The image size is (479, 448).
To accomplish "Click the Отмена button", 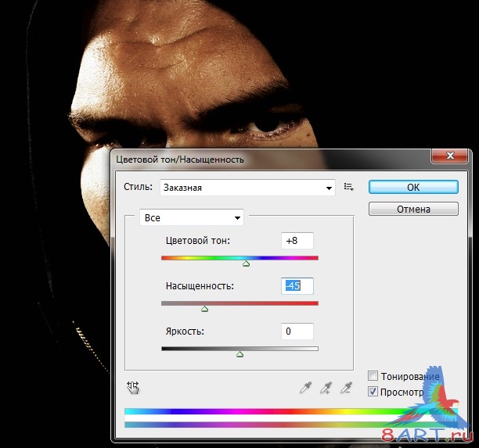I will [413, 209].
